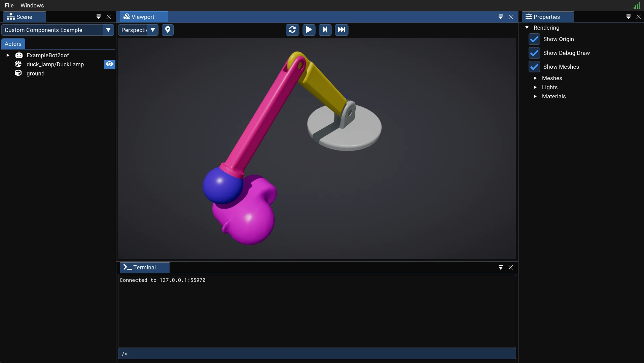Disable the Show Debug Draw checkbox
The height and width of the screenshot is (363, 644).
(x=534, y=53)
